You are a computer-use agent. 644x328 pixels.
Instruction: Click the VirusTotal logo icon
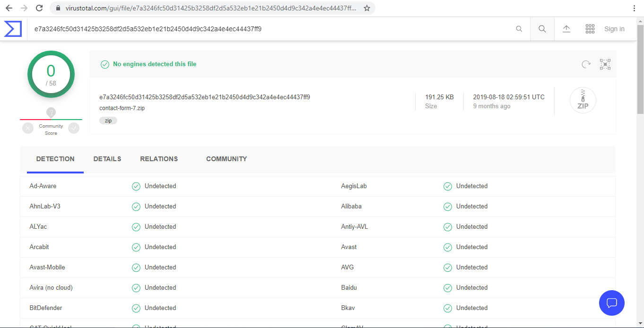click(13, 29)
